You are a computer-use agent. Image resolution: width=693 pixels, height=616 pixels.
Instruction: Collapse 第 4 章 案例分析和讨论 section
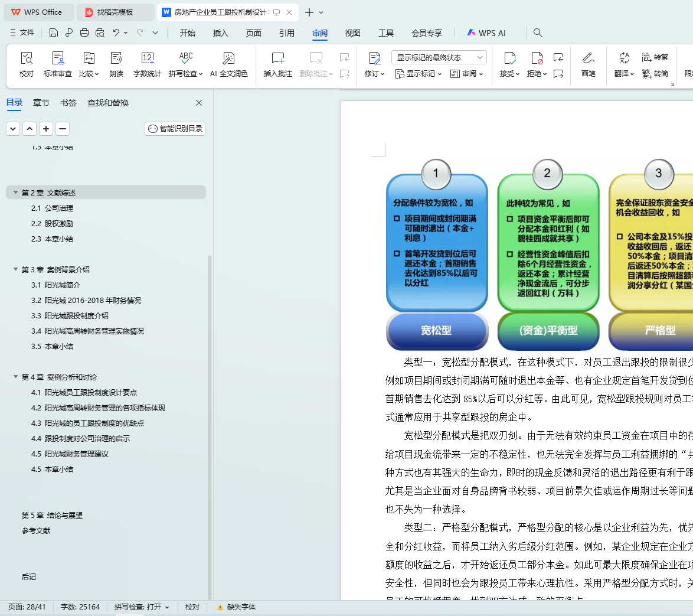(x=15, y=377)
